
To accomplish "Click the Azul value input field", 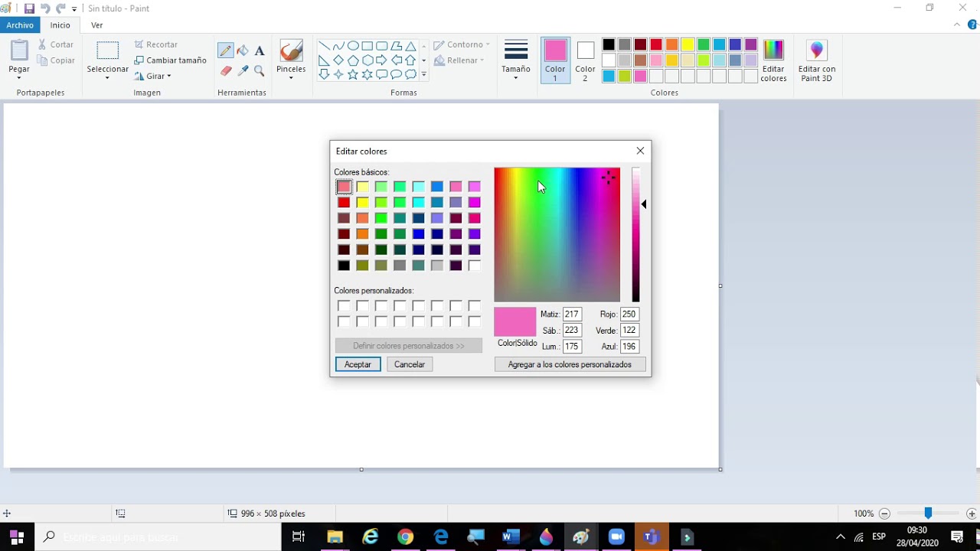I will point(629,346).
